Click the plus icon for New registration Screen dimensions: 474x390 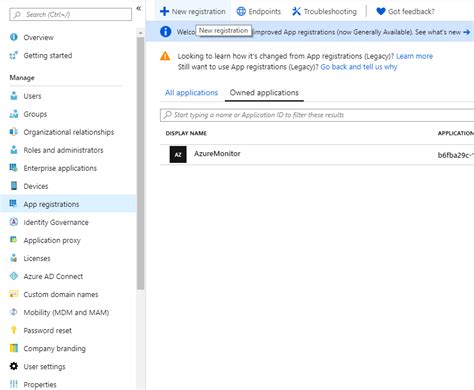pyautogui.click(x=164, y=11)
